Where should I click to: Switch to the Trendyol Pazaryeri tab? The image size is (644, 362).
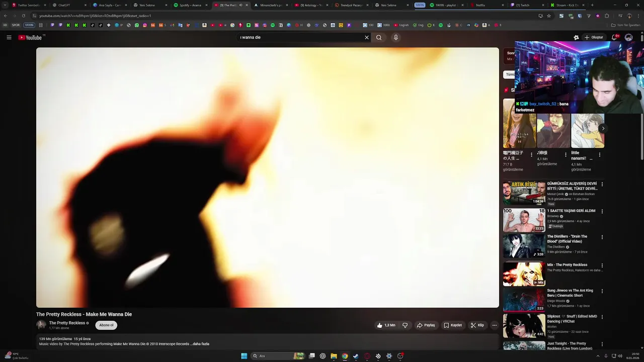tap(351, 5)
